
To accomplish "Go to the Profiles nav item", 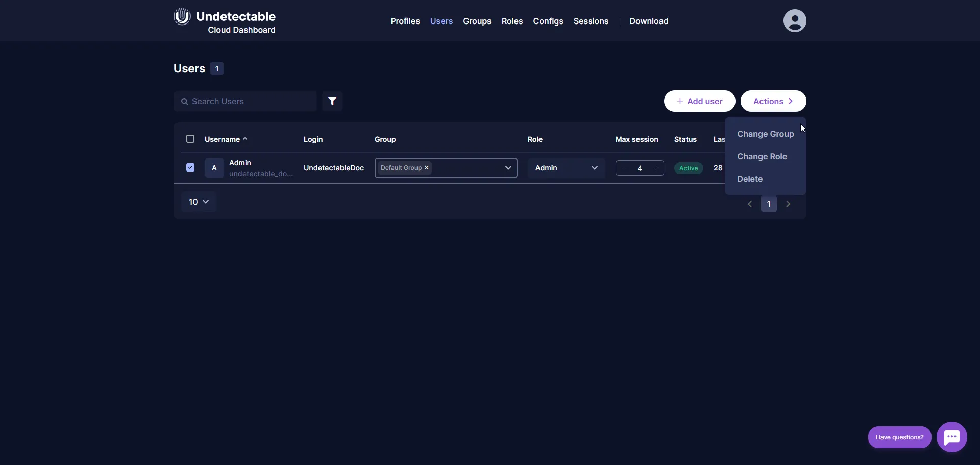I will tap(405, 21).
